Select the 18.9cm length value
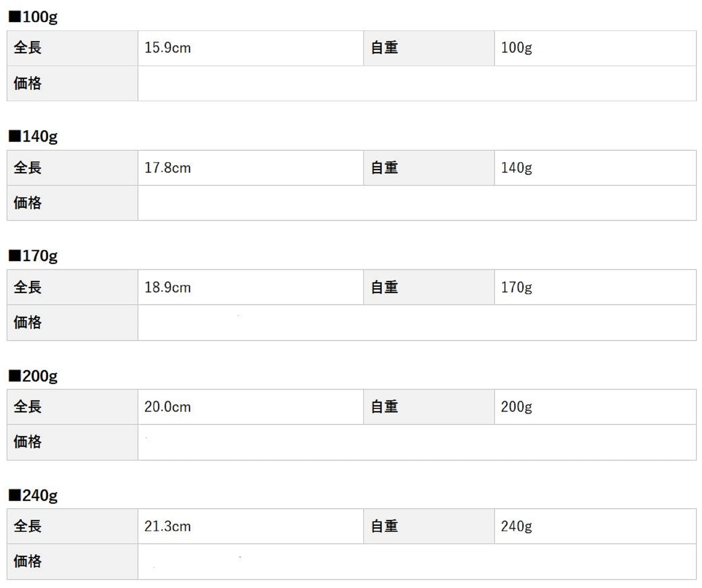702x588 pixels. click(167, 288)
